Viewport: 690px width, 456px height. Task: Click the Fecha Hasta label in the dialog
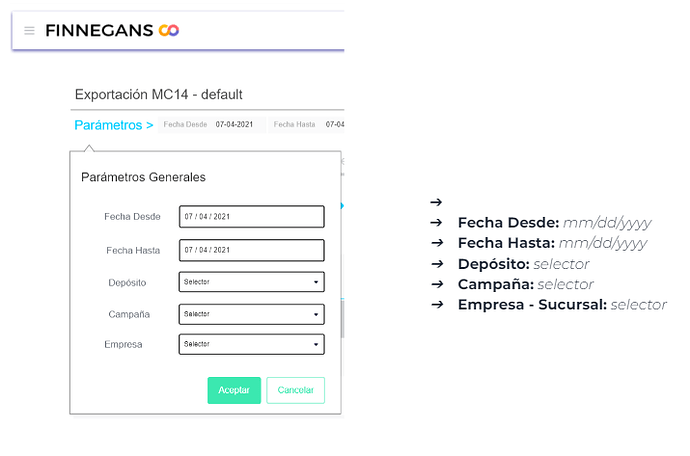point(133,250)
